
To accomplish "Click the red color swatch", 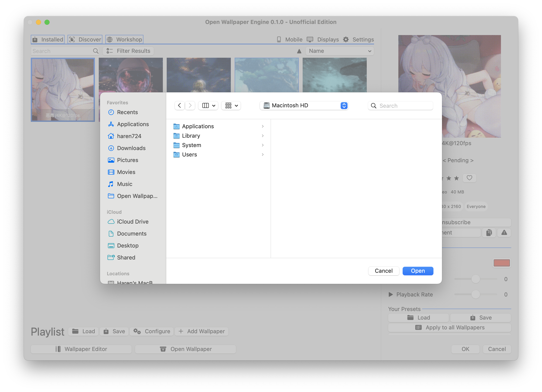I will (501, 263).
